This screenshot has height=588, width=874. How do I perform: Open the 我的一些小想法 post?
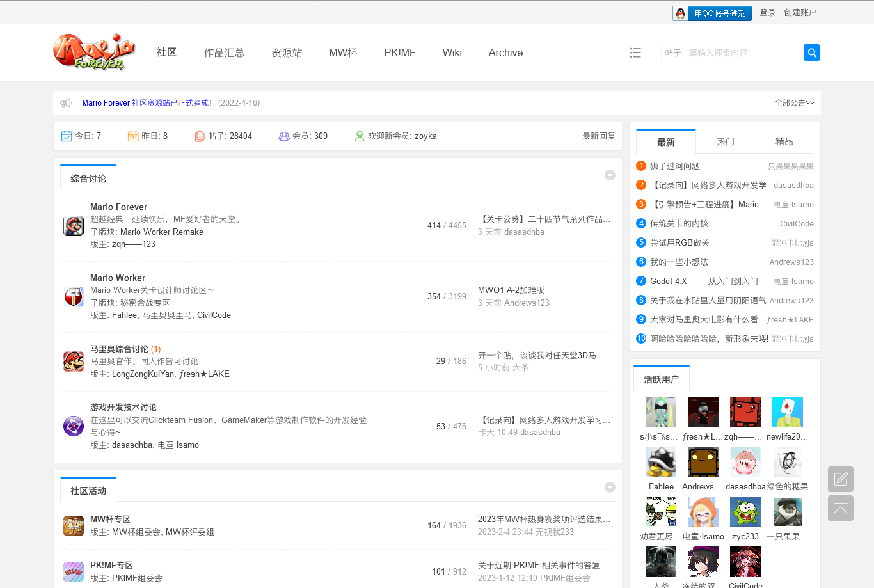click(x=679, y=262)
